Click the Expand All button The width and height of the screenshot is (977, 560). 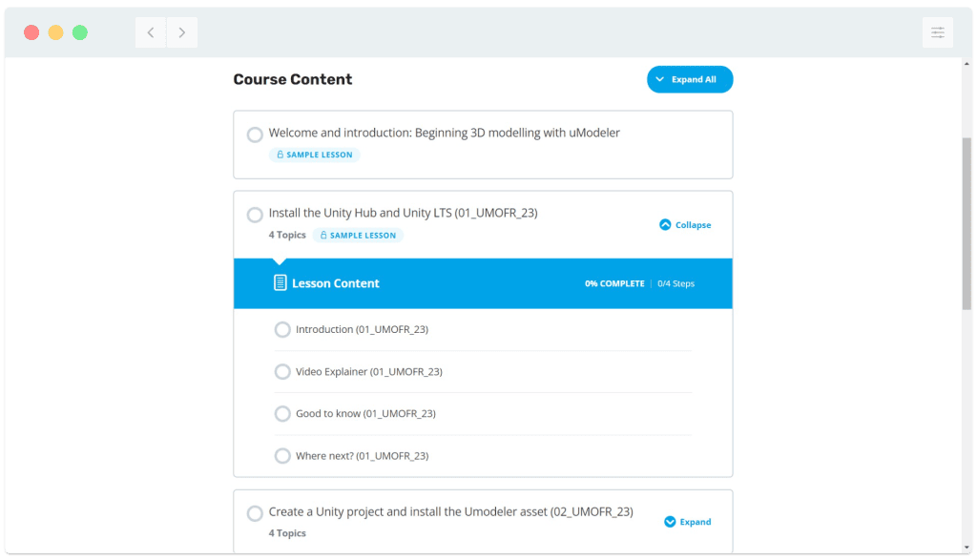pyautogui.click(x=689, y=79)
